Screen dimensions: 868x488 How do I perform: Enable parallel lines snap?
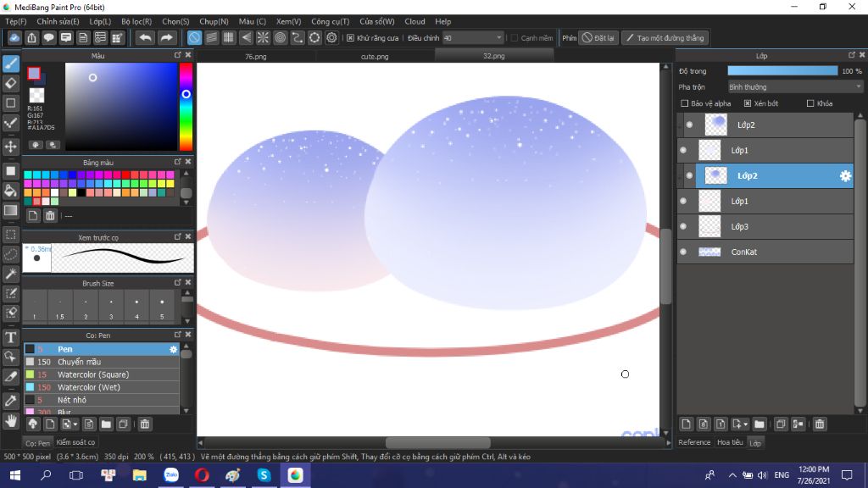(211, 37)
